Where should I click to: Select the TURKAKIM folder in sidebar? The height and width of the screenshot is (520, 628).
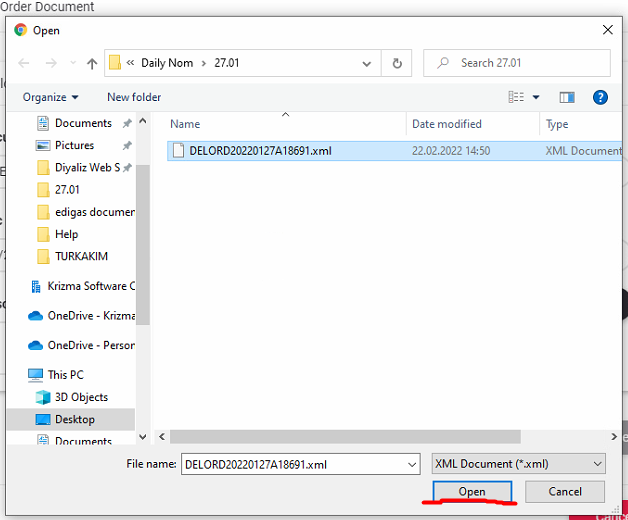coord(81,256)
